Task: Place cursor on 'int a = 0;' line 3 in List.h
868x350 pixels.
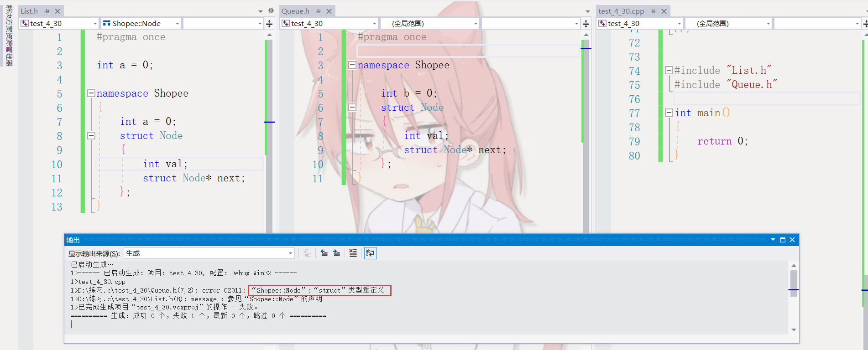Action: pyautogui.click(x=125, y=65)
